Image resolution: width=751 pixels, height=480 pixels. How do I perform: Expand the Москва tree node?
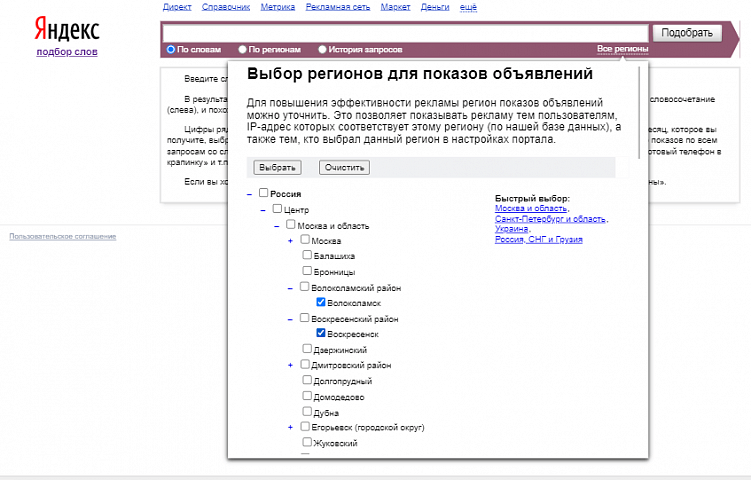click(x=290, y=241)
